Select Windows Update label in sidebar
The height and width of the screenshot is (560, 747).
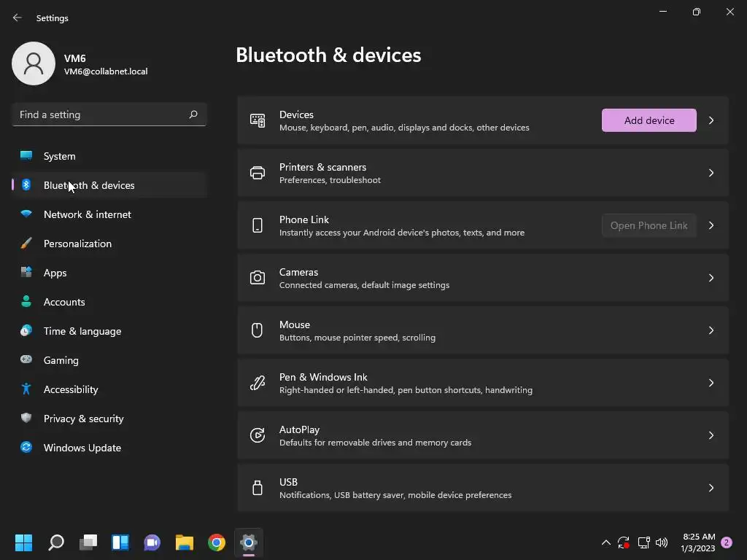click(x=82, y=448)
